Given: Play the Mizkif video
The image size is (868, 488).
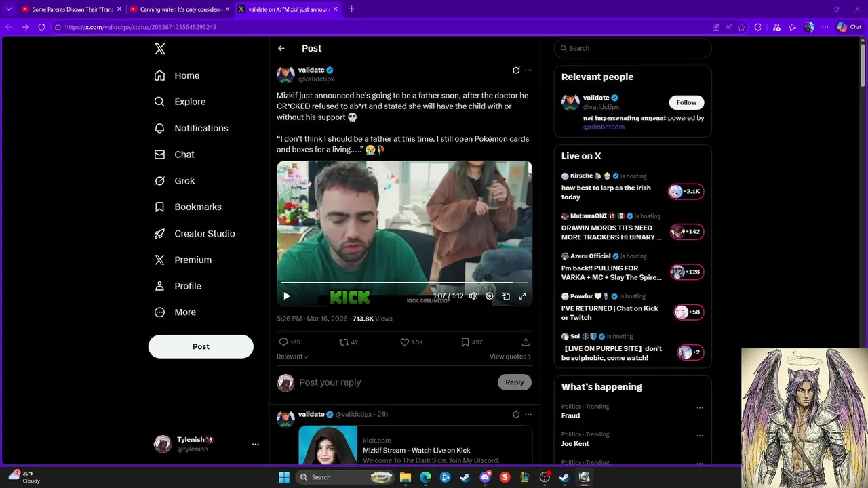Looking at the screenshot, I should pos(286,296).
